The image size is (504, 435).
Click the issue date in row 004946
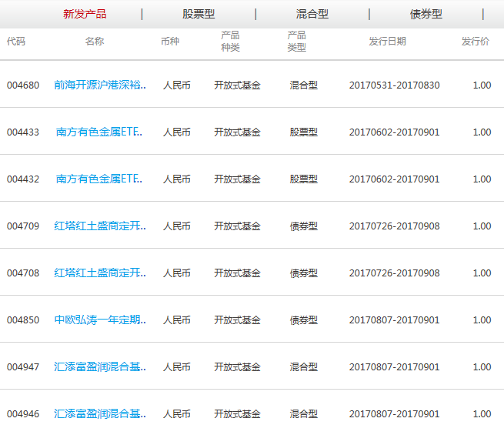[x=395, y=413]
